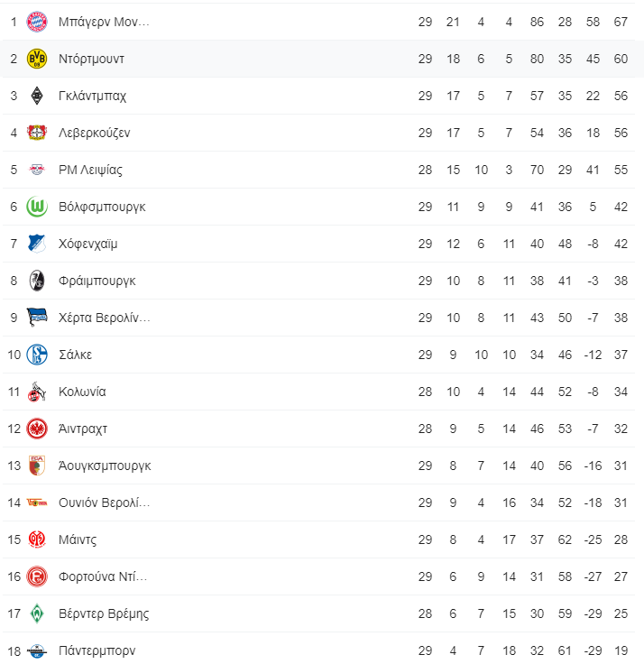
Task: Click the Hertha Berlin flag logo
Action: click(37, 318)
